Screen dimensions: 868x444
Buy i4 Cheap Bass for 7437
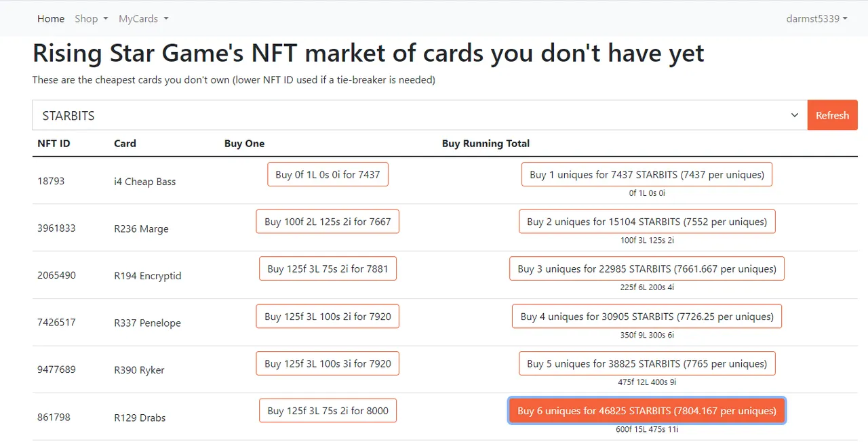point(328,174)
